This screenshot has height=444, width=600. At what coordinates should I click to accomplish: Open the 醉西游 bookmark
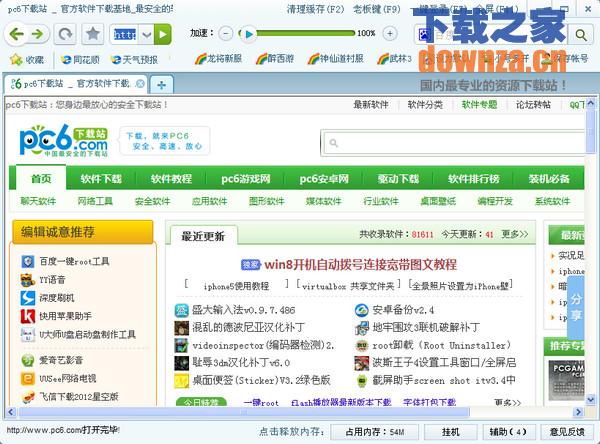point(275,59)
